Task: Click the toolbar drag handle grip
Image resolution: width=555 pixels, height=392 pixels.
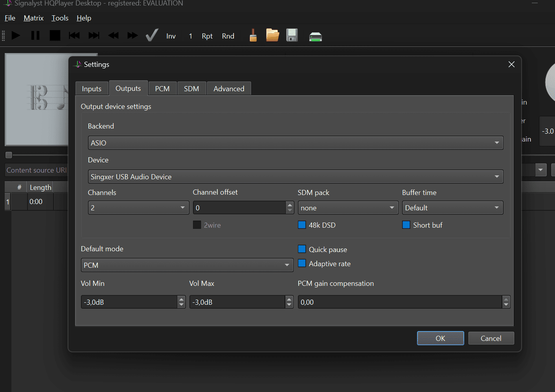Action: pyautogui.click(x=4, y=36)
